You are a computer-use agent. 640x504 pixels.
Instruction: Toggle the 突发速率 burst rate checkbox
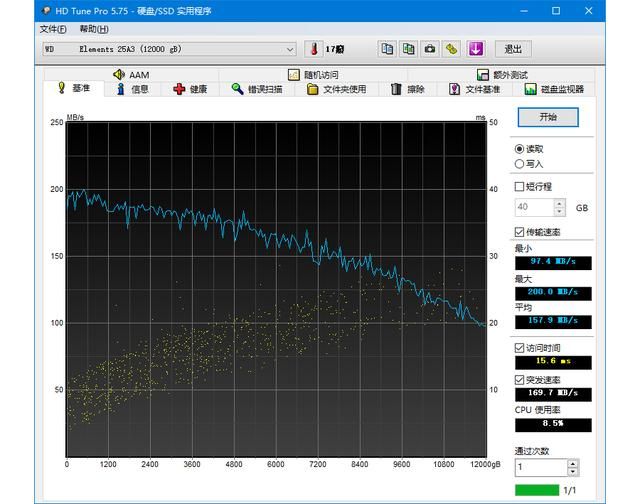[x=519, y=380]
